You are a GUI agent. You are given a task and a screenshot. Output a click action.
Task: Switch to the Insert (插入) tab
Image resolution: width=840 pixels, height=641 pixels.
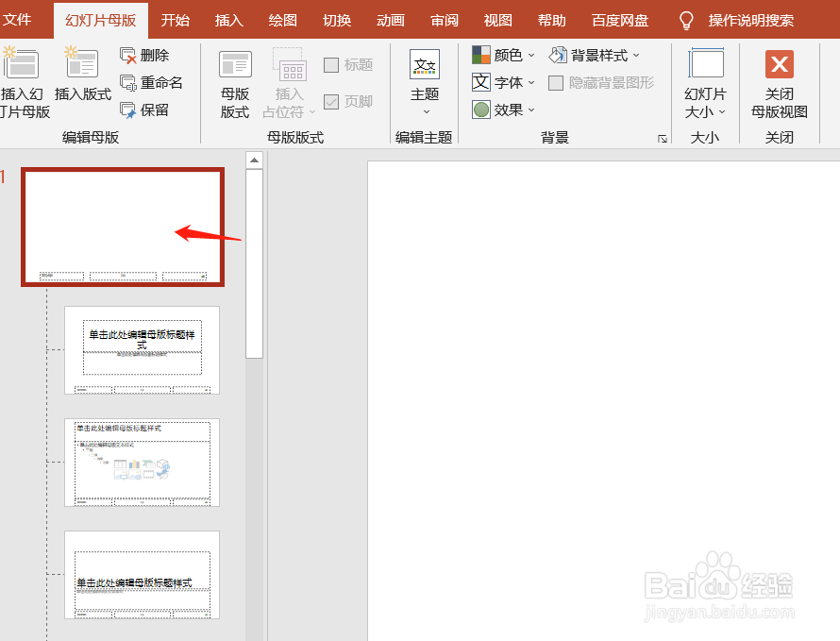click(x=229, y=21)
